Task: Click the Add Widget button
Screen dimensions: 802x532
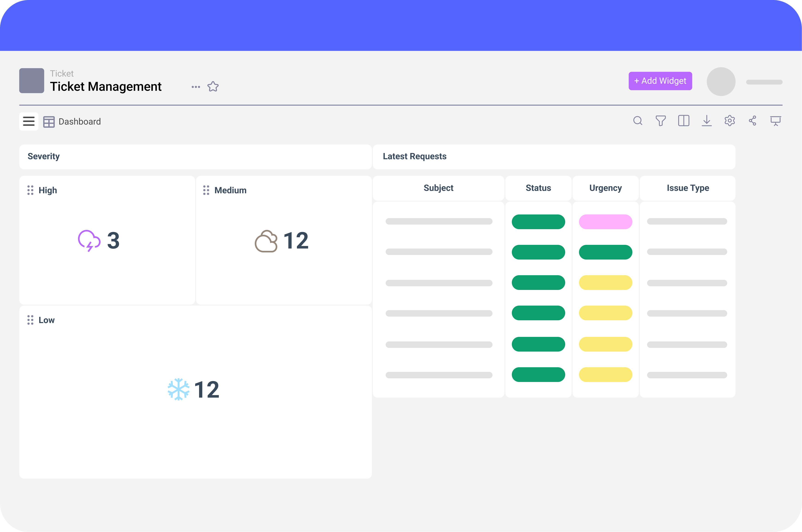Action: click(660, 81)
